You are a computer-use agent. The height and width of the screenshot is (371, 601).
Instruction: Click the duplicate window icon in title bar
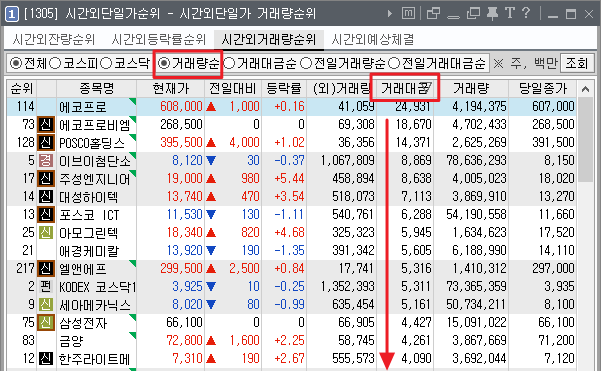(473, 14)
